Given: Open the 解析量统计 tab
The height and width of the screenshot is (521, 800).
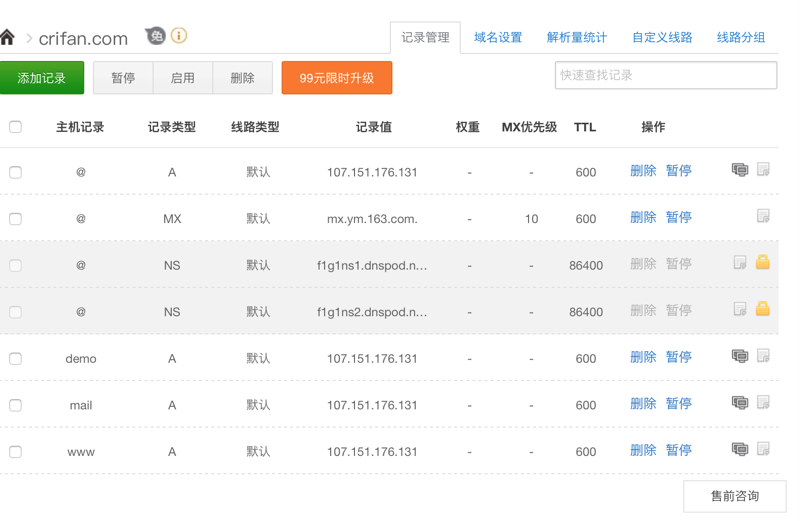Looking at the screenshot, I should tap(577, 38).
